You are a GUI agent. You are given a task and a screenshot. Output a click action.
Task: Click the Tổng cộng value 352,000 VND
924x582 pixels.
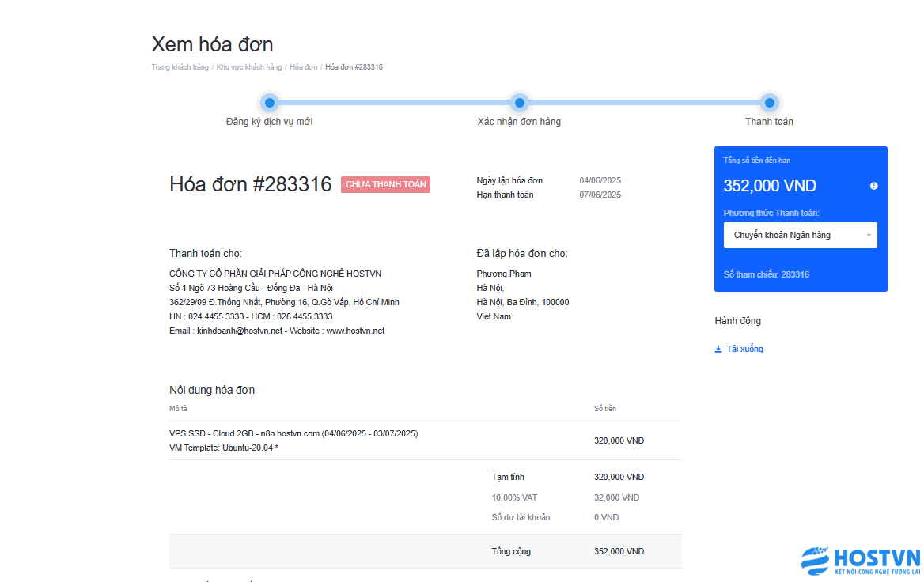tap(619, 551)
